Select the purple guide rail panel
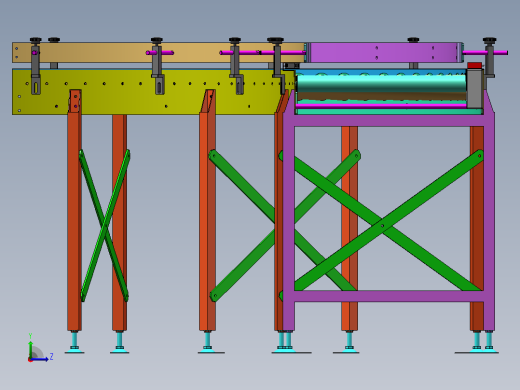This screenshot has height=390, width=520. tap(384, 52)
